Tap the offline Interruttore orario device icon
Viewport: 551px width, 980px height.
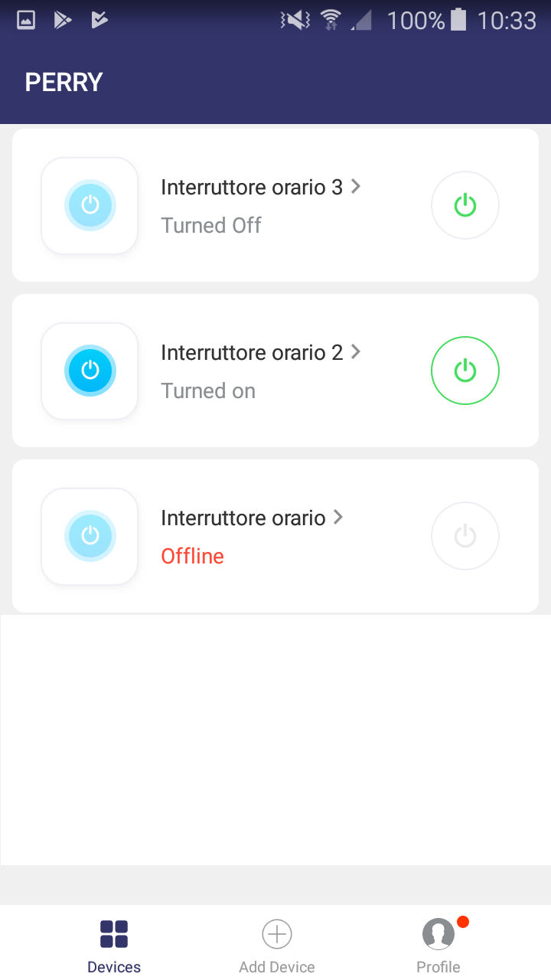coord(90,536)
